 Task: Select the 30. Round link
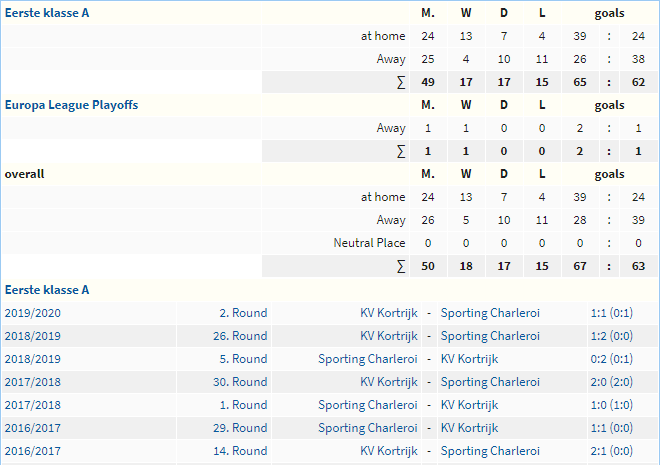coord(240,382)
